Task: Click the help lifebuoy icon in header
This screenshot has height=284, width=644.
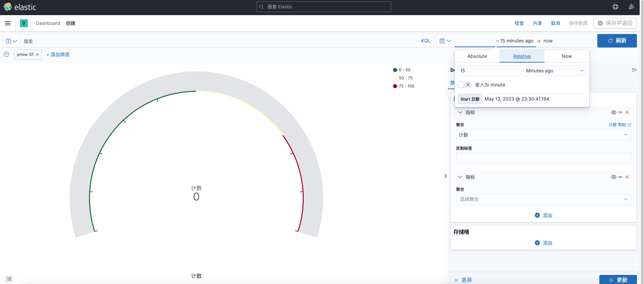Action: (615, 7)
